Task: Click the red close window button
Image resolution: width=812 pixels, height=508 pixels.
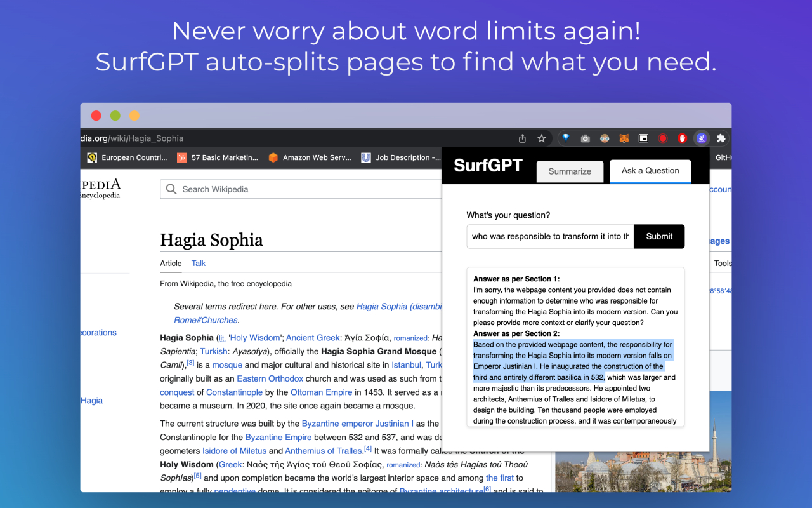Action: point(96,116)
